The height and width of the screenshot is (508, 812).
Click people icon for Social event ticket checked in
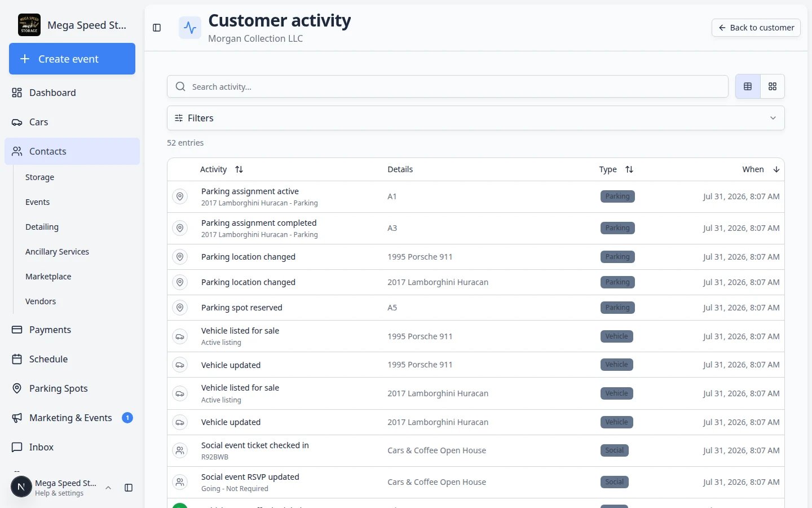180,450
